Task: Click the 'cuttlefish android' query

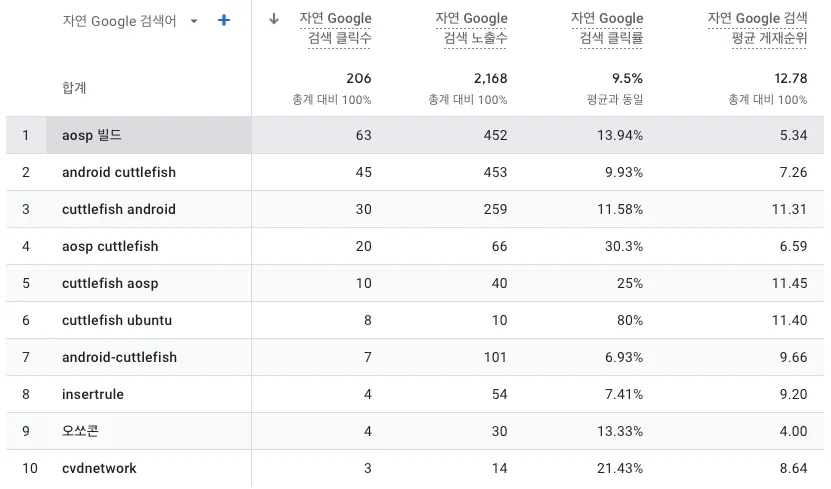Action: coord(119,209)
